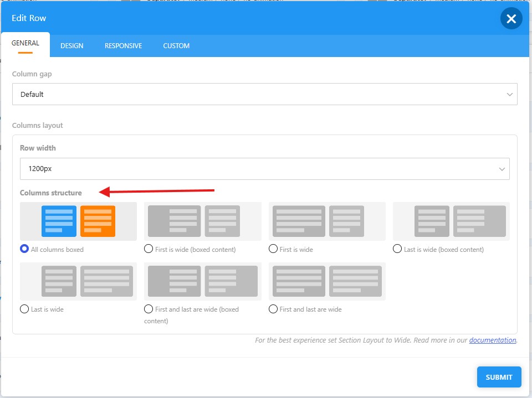Open the Column gap dropdown
Viewport: 532px width, 398px height.
click(x=265, y=94)
